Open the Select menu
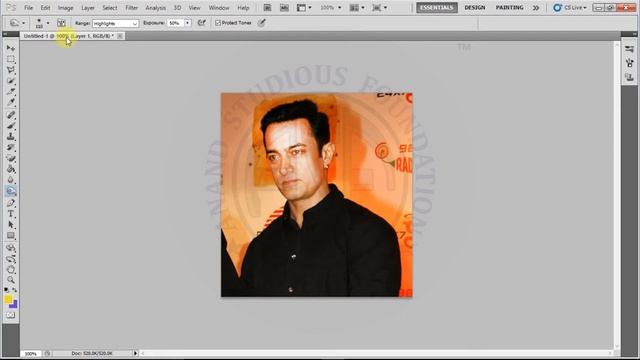The width and height of the screenshot is (640, 360). (x=110, y=8)
